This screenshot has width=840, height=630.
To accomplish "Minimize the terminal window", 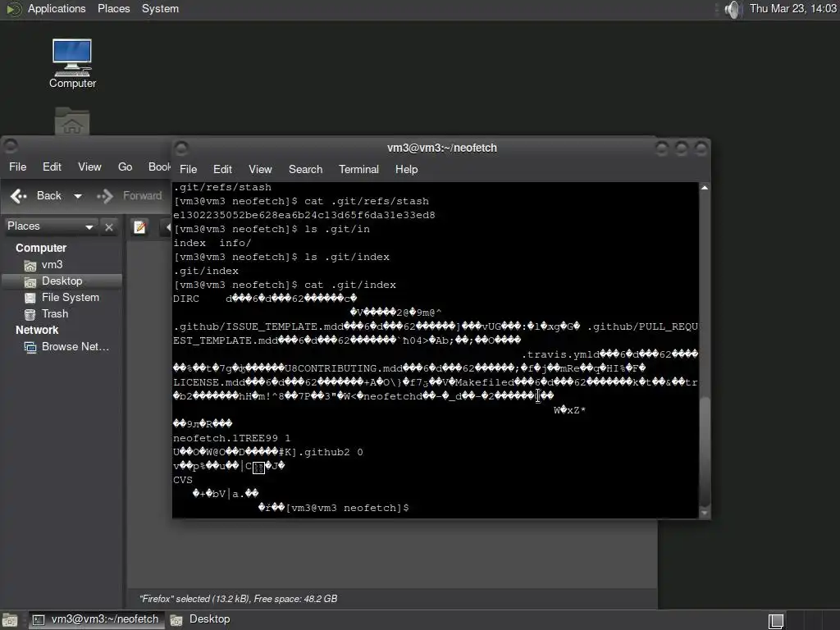I will coord(662,148).
